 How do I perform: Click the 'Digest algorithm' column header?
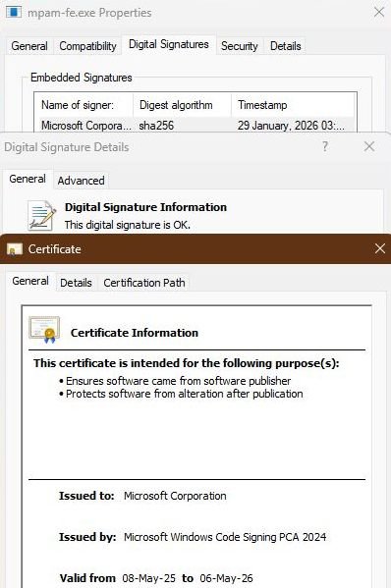coord(182,105)
